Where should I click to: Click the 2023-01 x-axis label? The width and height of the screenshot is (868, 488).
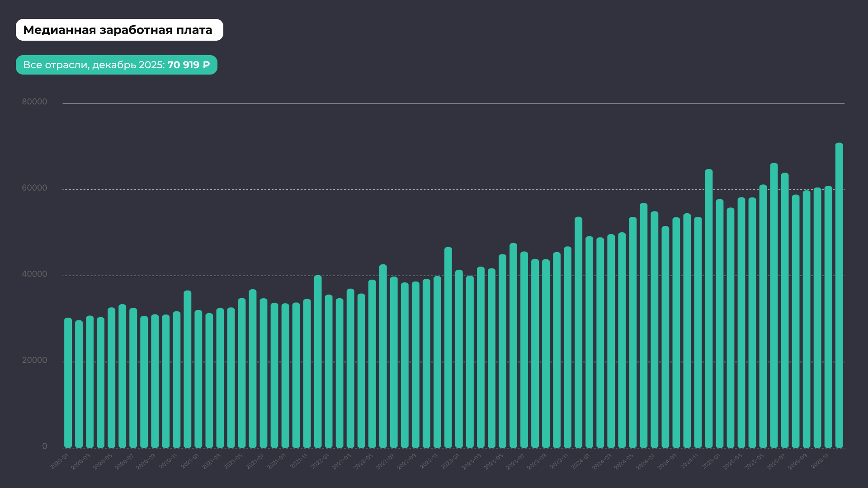450,462
